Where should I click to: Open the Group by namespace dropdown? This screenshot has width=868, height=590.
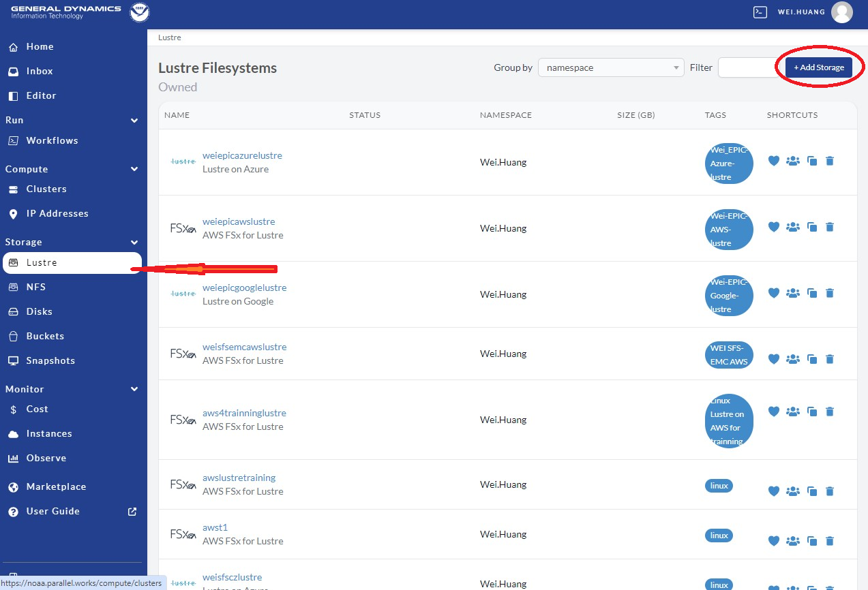pyautogui.click(x=611, y=67)
